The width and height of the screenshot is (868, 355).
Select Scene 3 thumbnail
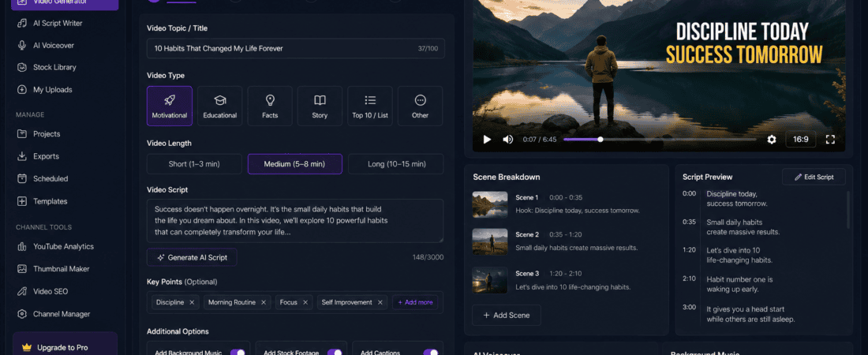[x=490, y=280]
